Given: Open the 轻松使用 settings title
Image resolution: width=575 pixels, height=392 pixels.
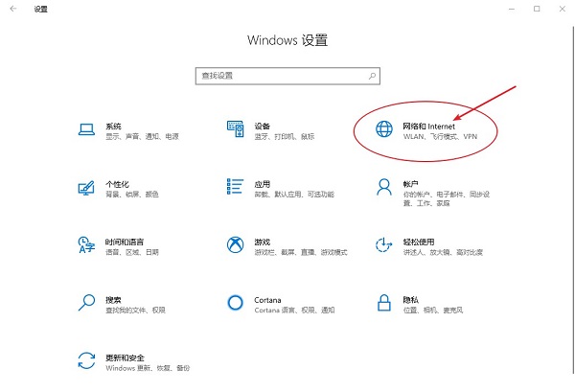Looking at the screenshot, I should [x=419, y=242].
